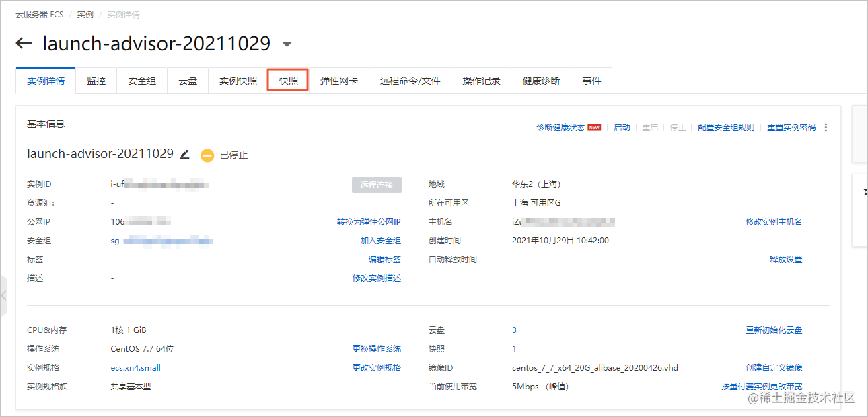Select the 1核 1 GiB value
This screenshot has width=868, height=417.
click(x=128, y=330)
